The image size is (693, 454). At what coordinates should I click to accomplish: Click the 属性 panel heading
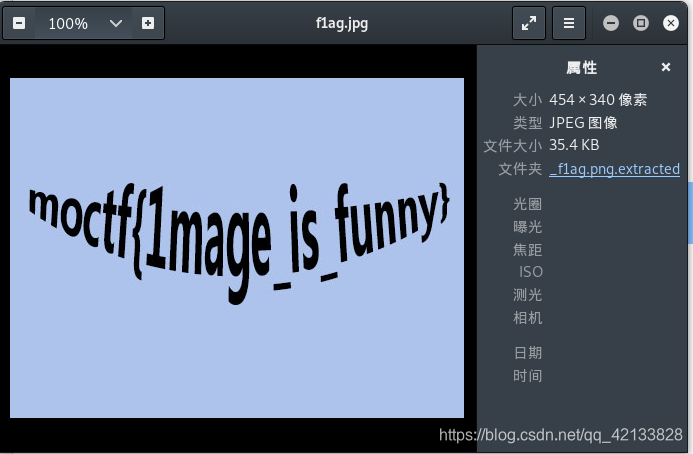(x=582, y=68)
